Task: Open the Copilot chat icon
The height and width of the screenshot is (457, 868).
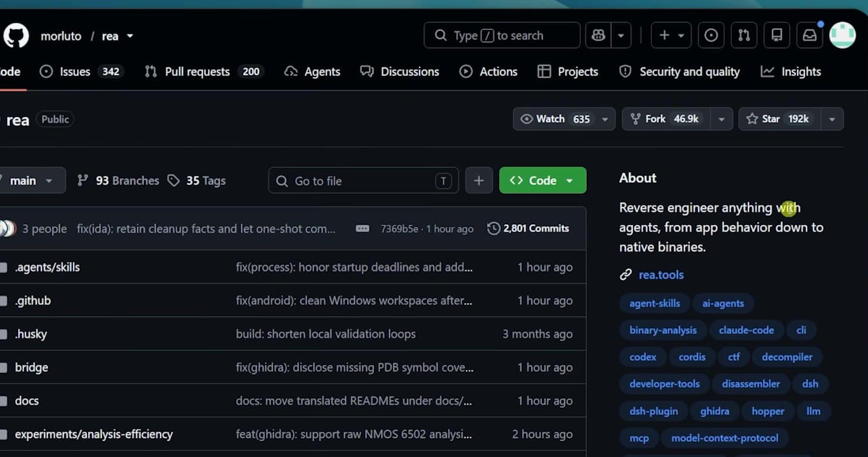Action: coord(598,36)
